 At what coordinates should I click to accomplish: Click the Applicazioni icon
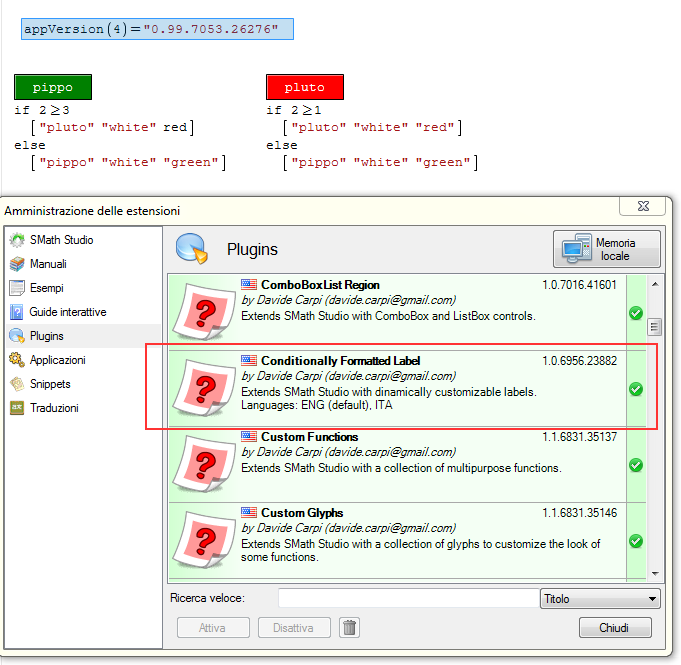pyautogui.click(x=17, y=360)
